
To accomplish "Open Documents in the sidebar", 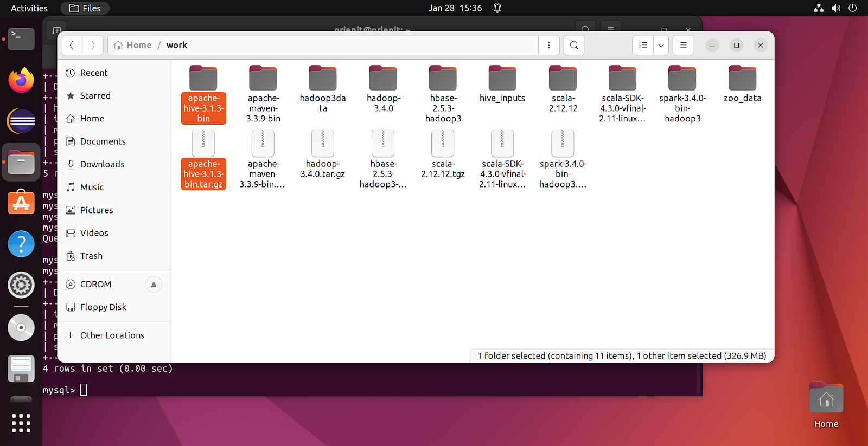I will (114, 141).
